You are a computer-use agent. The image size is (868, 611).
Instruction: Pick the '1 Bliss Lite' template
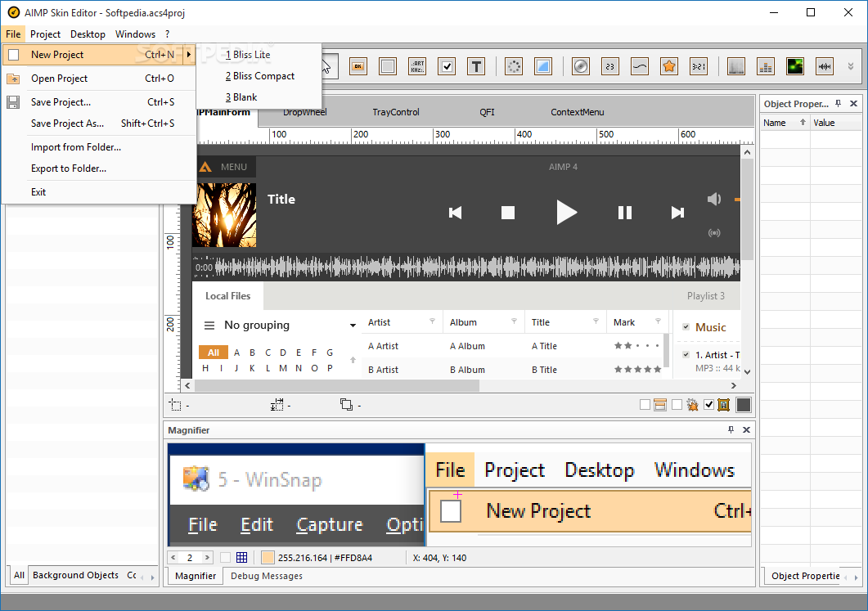click(x=259, y=55)
